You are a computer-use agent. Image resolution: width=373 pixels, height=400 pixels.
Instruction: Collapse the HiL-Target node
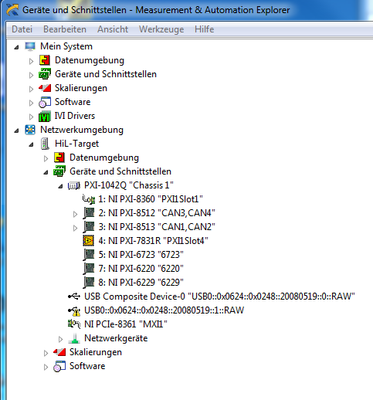pyautogui.click(x=31, y=145)
